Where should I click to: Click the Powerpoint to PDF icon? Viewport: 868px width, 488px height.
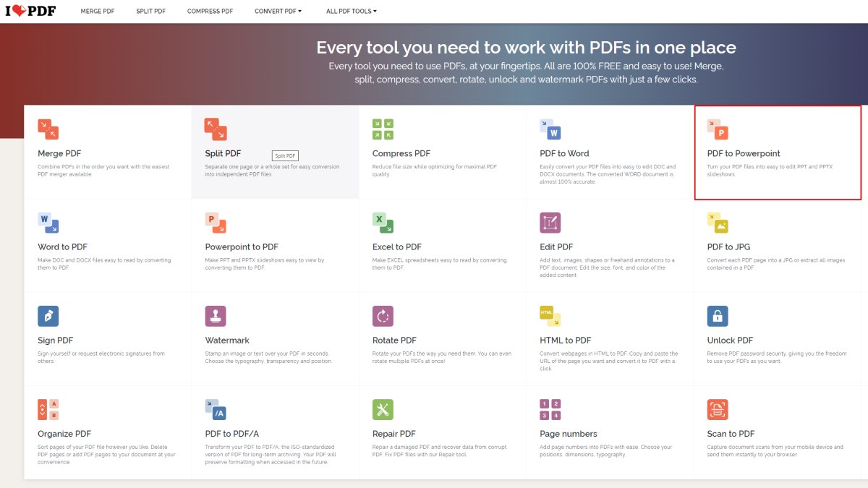tap(216, 223)
